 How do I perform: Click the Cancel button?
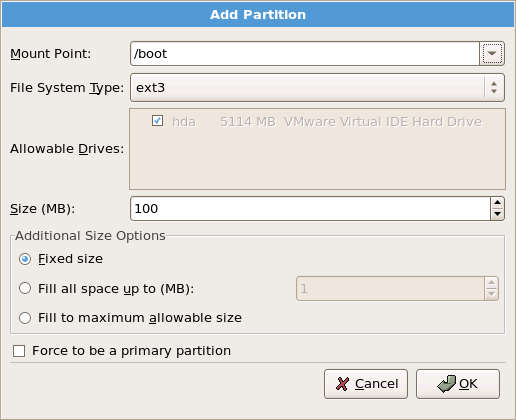(366, 384)
